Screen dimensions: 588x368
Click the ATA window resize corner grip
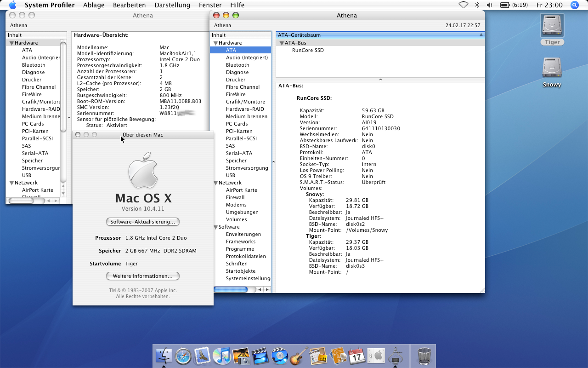482,290
